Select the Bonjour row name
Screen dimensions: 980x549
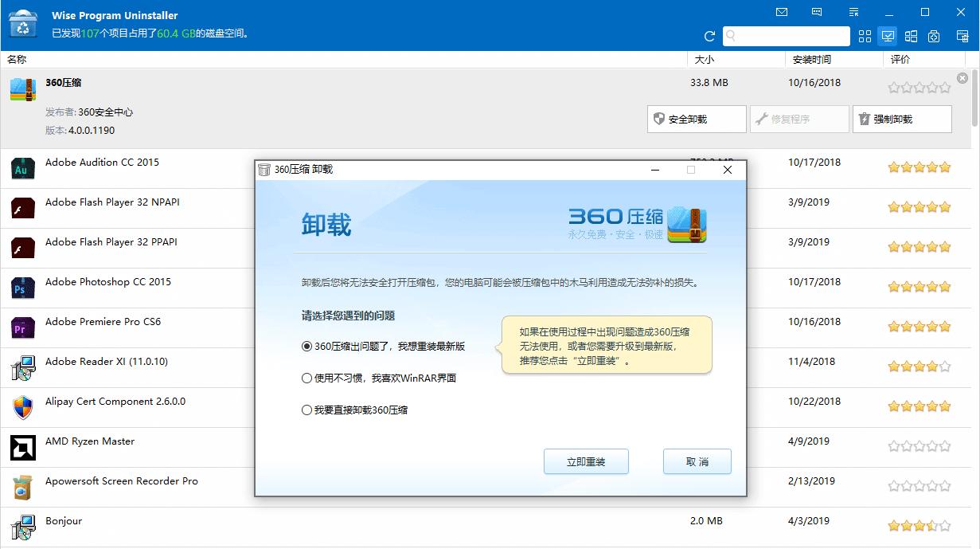(64, 521)
